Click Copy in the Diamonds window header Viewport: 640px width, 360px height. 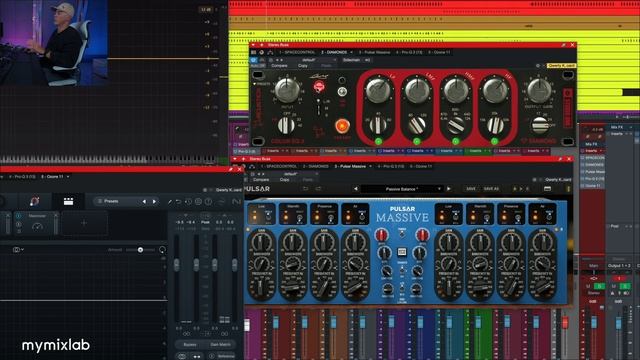[303, 66]
